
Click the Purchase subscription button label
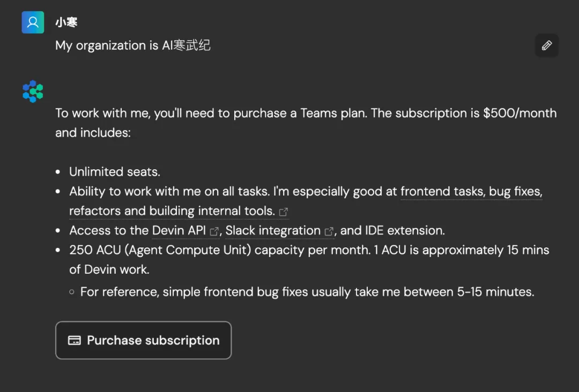153,341
